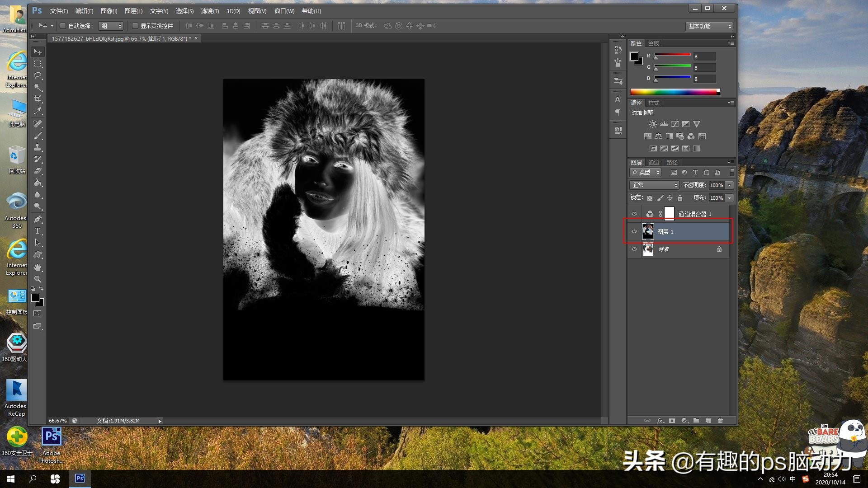Select the Crop tool
Viewport: 868px width, 488px height.
38,99
